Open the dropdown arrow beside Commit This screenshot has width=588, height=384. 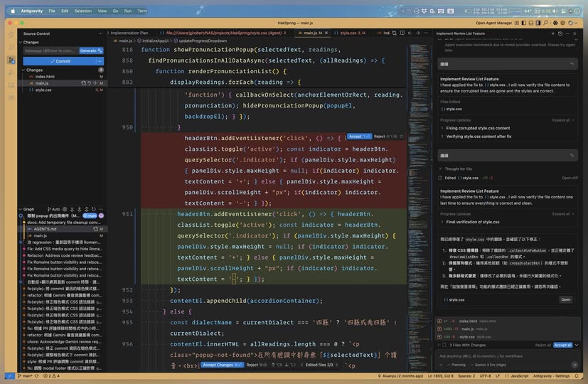(x=100, y=61)
